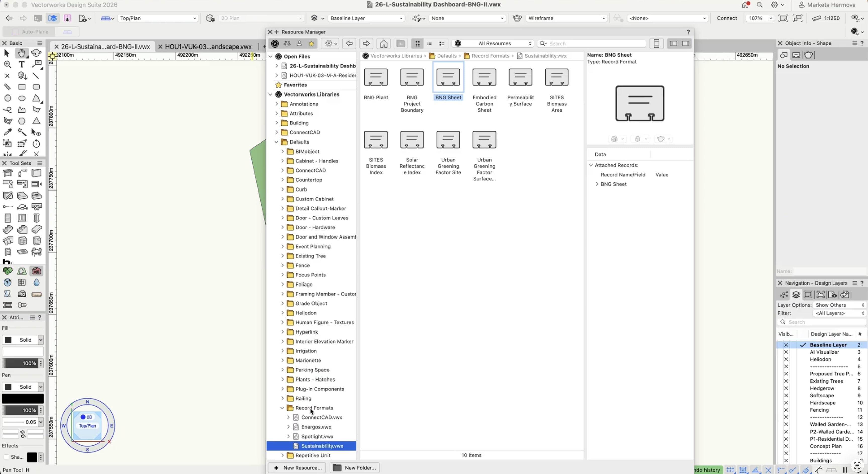Select the Zoom tool in Basic palette

click(8, 64)
